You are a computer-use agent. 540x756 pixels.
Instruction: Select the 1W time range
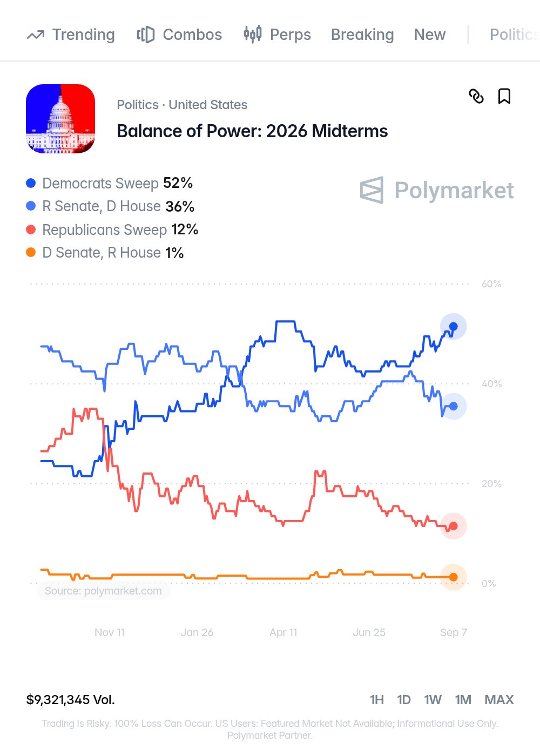tap(433, 700)
